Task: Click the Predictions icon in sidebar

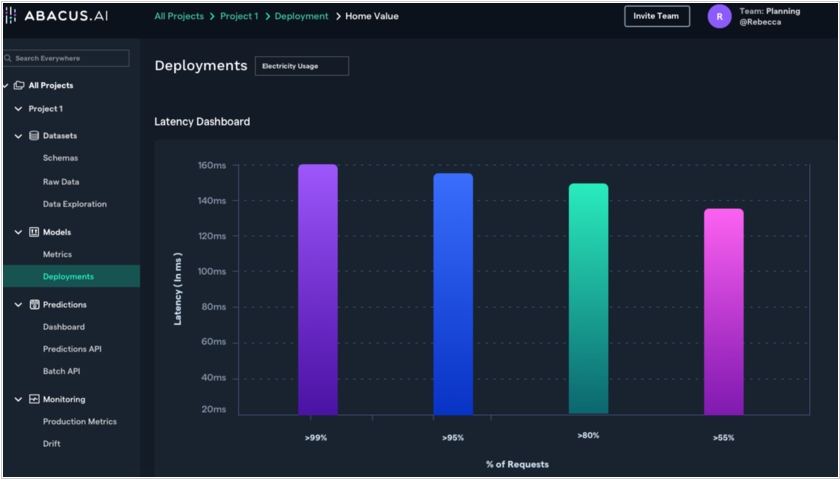Action: [34, 304]
